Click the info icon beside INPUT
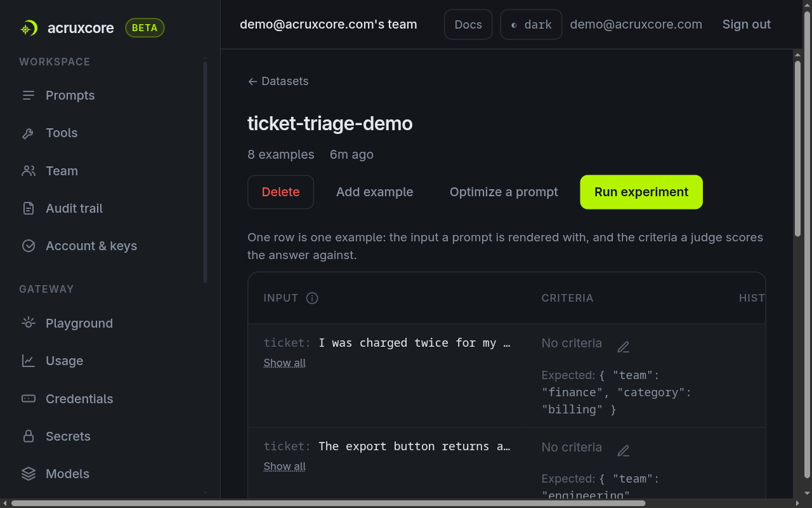The image size is (812, 508). point(312,298)
